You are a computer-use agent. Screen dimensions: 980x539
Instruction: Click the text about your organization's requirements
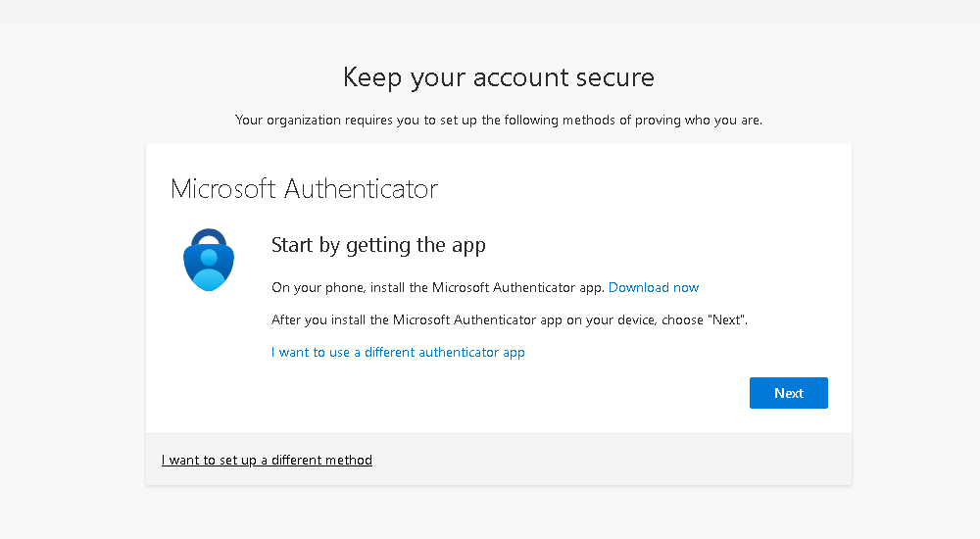499,121
